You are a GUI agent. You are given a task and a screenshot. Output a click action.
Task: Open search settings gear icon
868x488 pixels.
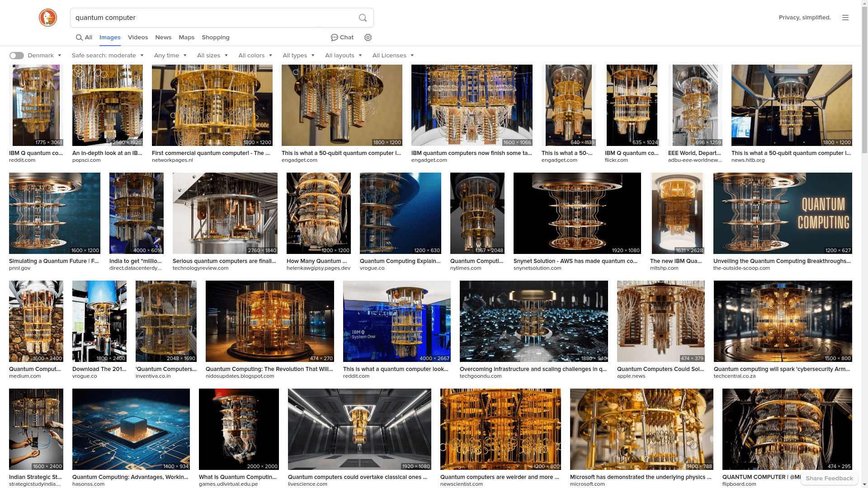tap(368, 38)
